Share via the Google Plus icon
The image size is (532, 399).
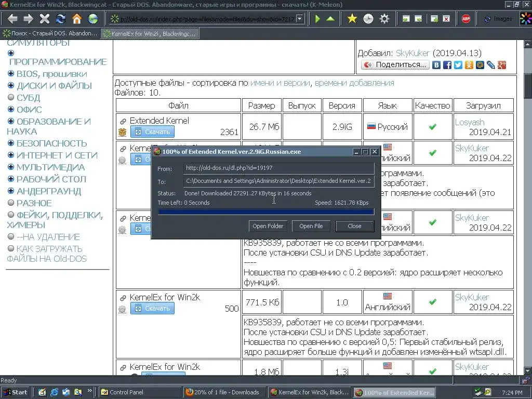tap(501, 65)
